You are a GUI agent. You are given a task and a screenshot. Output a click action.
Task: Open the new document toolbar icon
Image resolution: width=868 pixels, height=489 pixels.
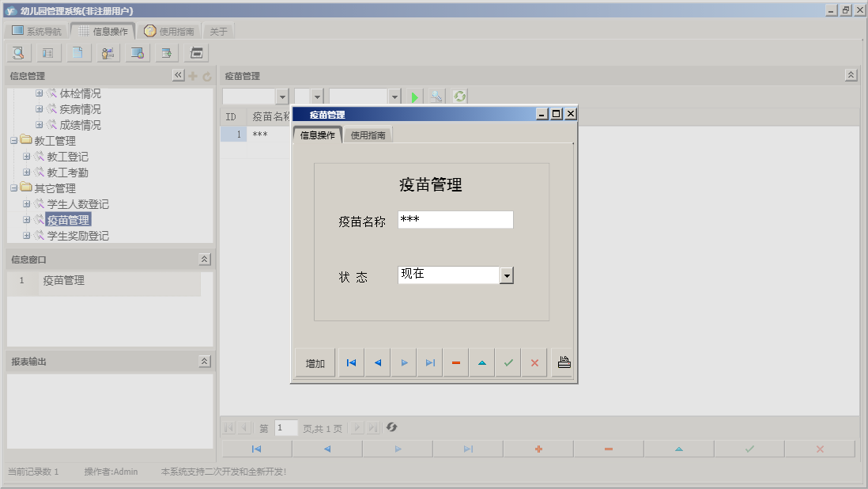point(77,52)
